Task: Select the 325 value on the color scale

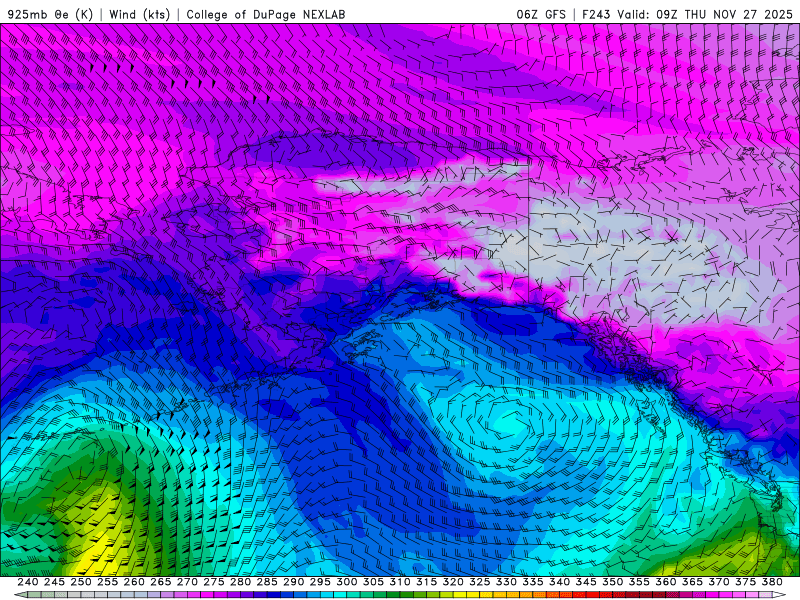Action: coord(479,582)
